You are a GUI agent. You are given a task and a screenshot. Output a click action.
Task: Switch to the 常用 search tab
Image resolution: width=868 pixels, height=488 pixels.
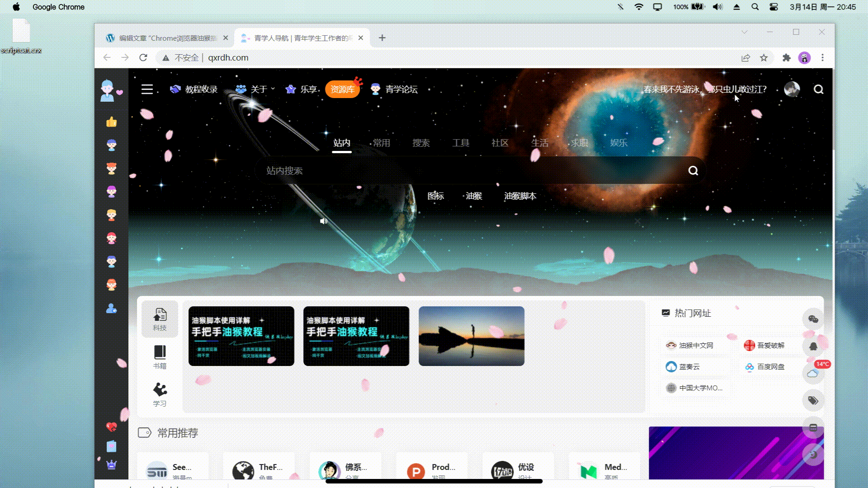pos(381,143)
